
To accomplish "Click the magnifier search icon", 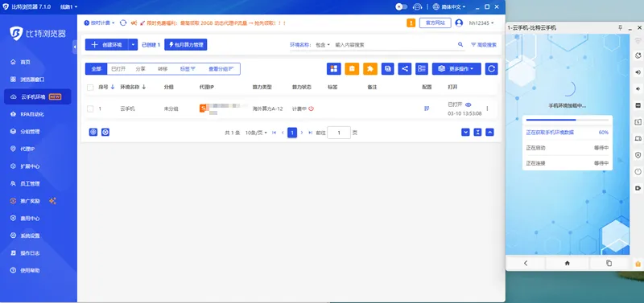I will tap(460, 44).
